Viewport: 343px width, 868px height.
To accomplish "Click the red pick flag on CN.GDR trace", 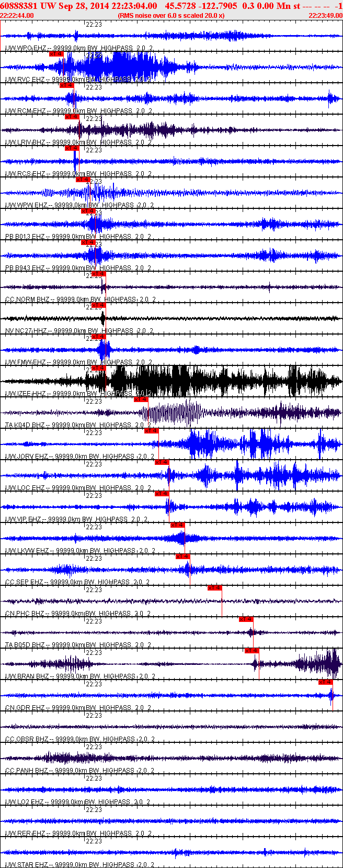I will tap(325, 682).
